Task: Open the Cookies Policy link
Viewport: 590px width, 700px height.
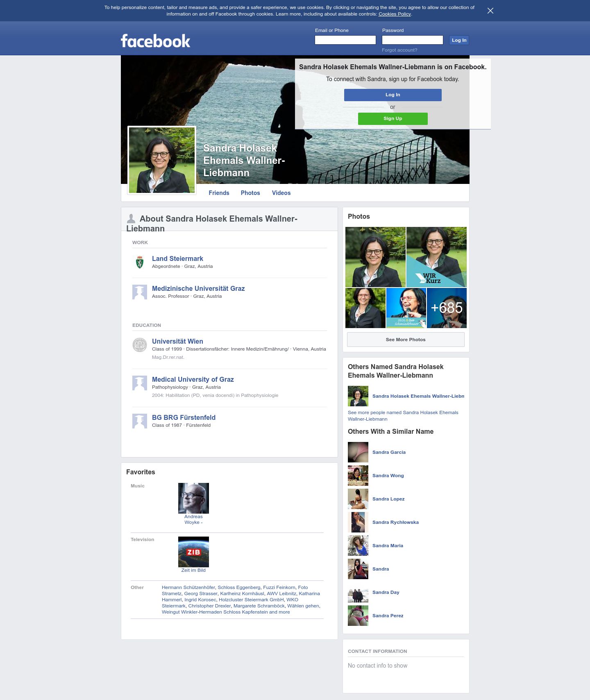Action: click(395, 14)
